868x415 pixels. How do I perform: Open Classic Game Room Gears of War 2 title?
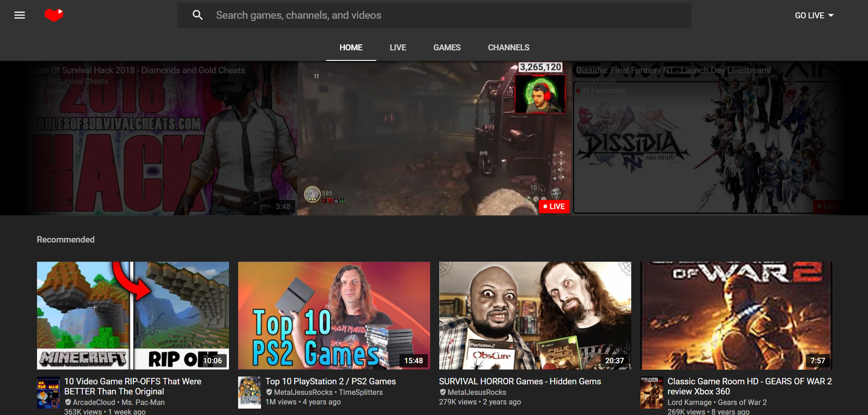point(749,386)
